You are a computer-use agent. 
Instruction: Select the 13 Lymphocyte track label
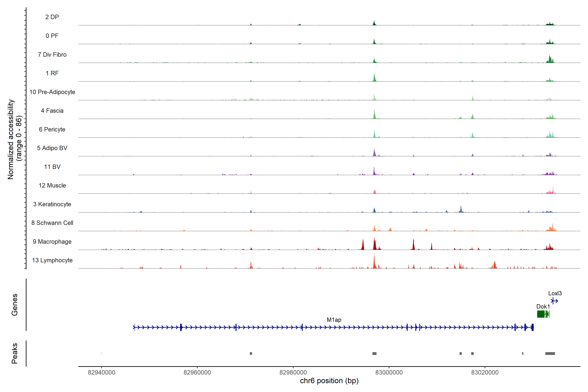52,260
